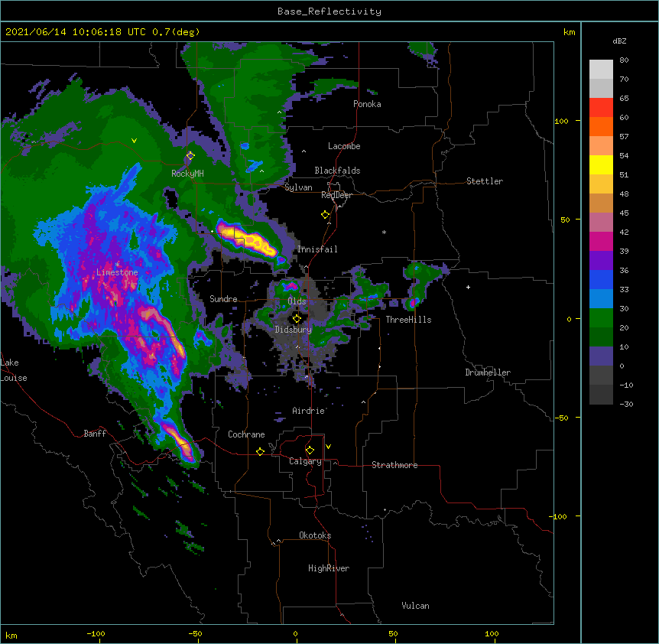The height and width of the screenshot is (644, 659).
Task: Click the yellow diamond marker above RockyMH
Action: tap(190, 156)
